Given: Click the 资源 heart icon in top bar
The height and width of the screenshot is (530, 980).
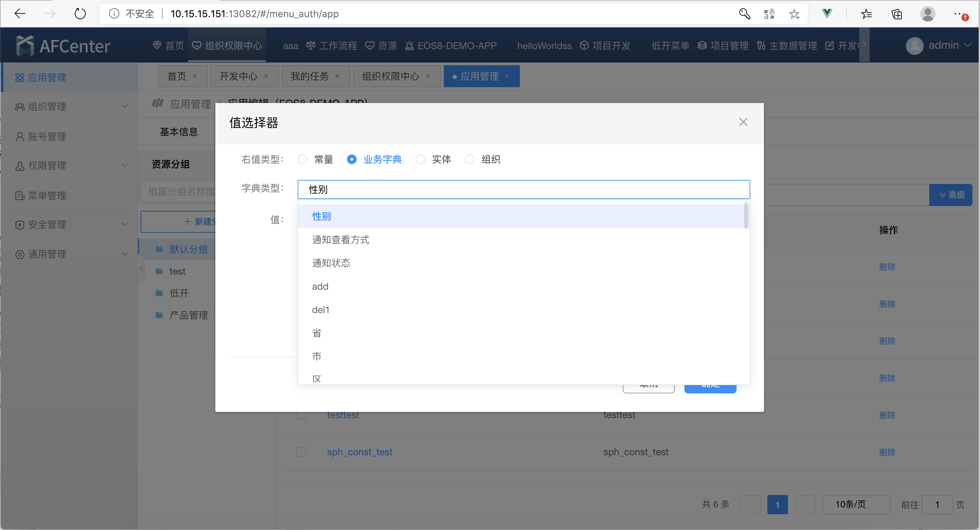Looking at the screenshot, I should coord(370,45).
